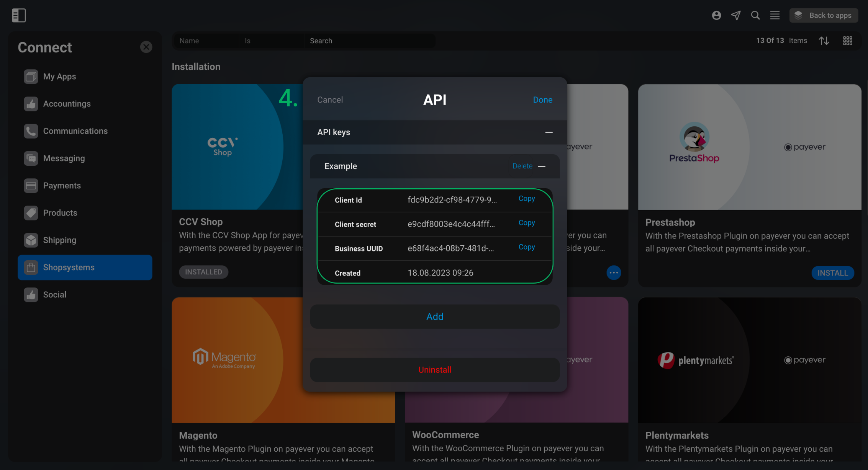Viewport: 868px width, 470px height.
Task: Open the CCV Shop card thumbnail
Action: [237, 147]
